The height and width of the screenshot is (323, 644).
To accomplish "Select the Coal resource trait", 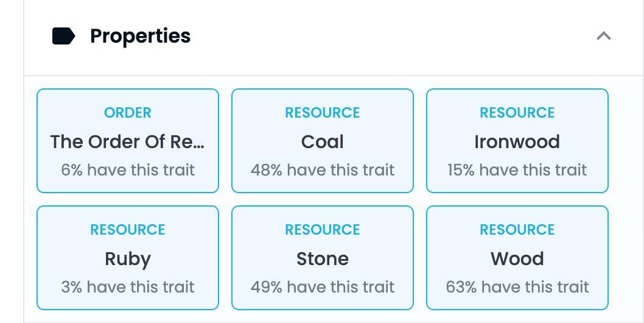I will [323, 141].
